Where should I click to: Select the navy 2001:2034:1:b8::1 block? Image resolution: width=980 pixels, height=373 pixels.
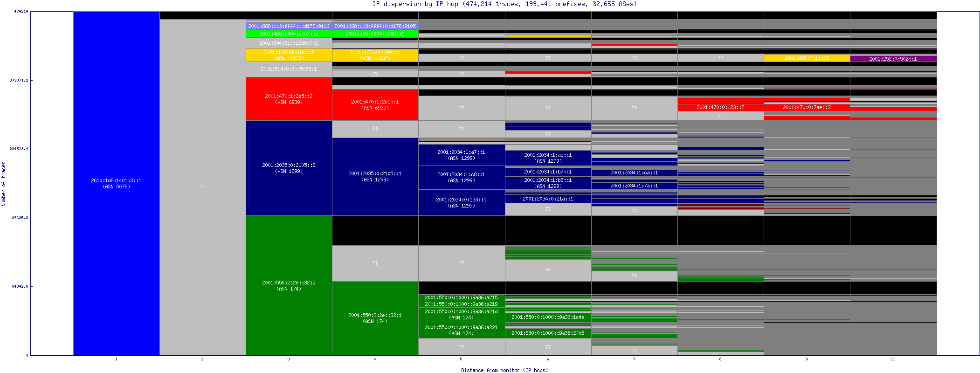[x=548, y=183]
